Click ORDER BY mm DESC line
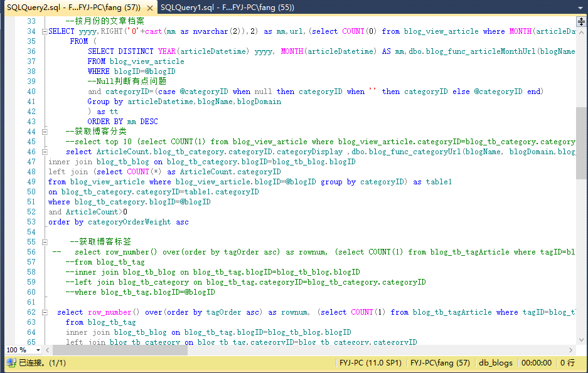This screenshot has width=588, height=373. [x=122, y=122]
